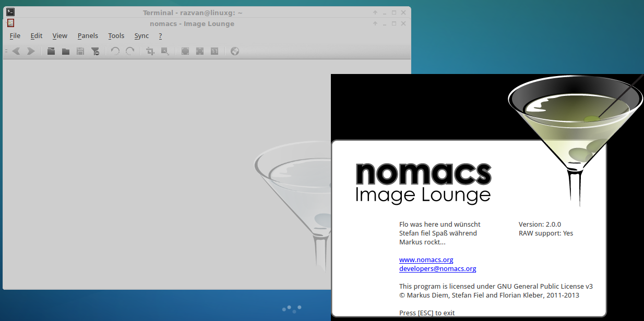The height and width of the screenshot is (321, 644).
Task: Crop the image with the crop tool
Action: coord(150,51)
